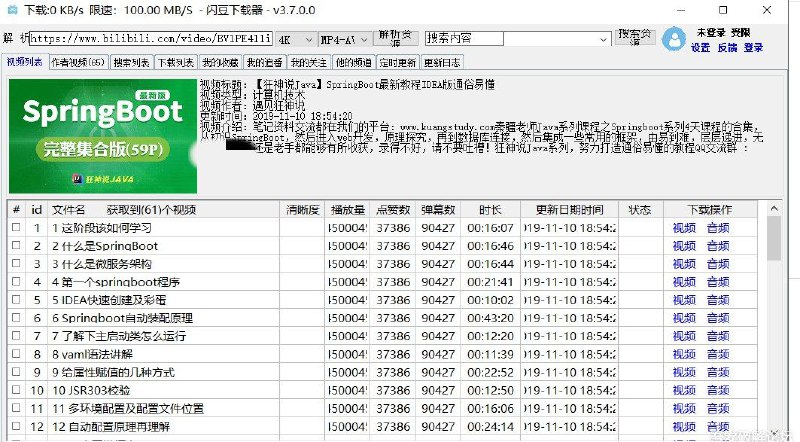Toggle the checkbox for 5 IDEA快速创建及彩蛋
The height and width of the screenshot is (442, 800).
pos(16,299)
